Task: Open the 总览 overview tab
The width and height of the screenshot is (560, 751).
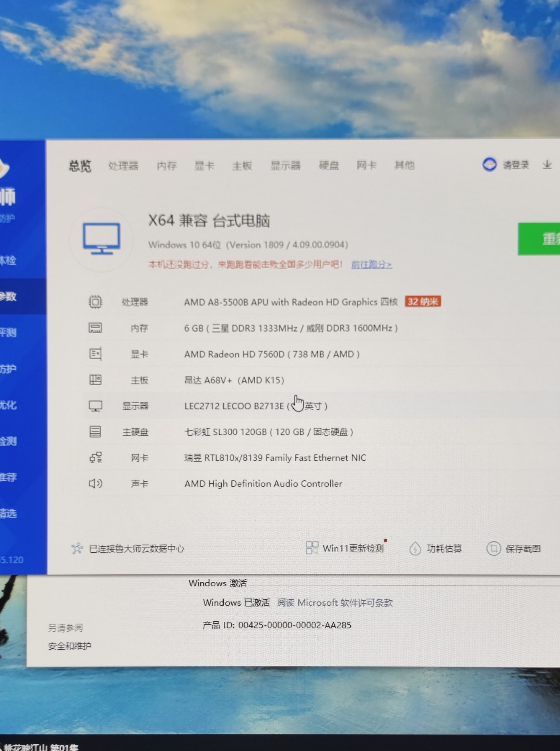Action: pyautogui.click(x=80, y=166)
